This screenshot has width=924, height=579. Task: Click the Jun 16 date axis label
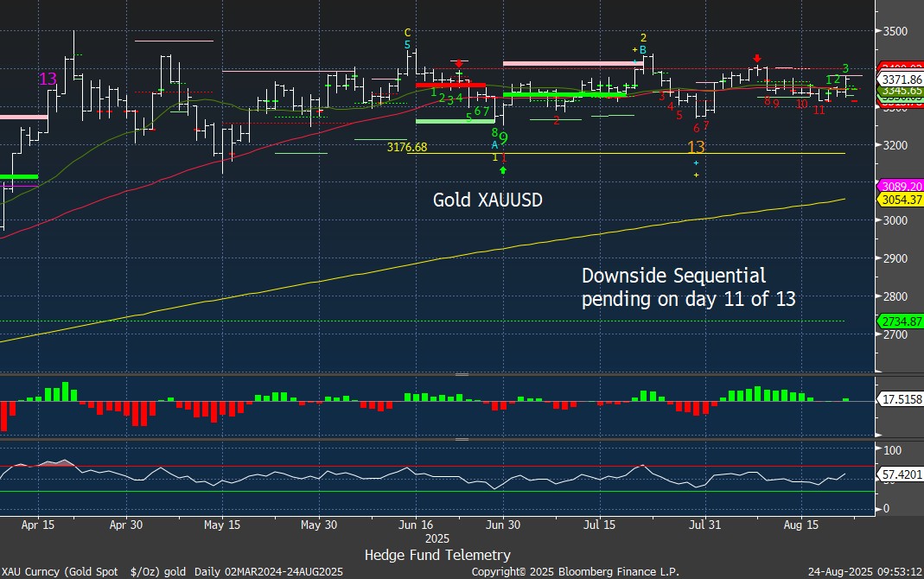point(416,525)
